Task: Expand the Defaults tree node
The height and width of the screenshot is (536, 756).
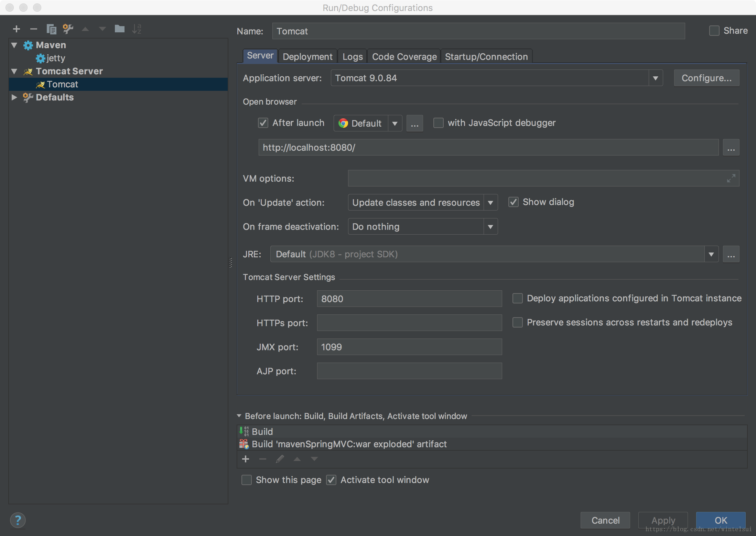Action: (x=14, y=97)
